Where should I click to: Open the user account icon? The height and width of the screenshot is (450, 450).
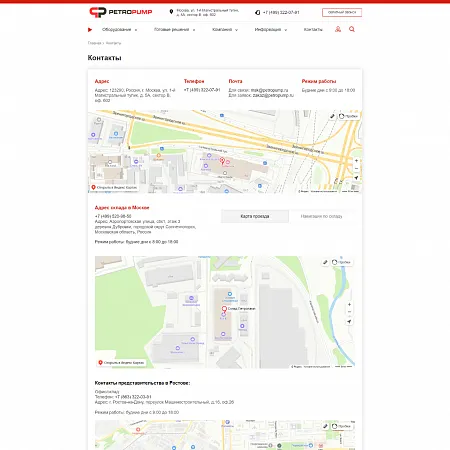[338, 29]
